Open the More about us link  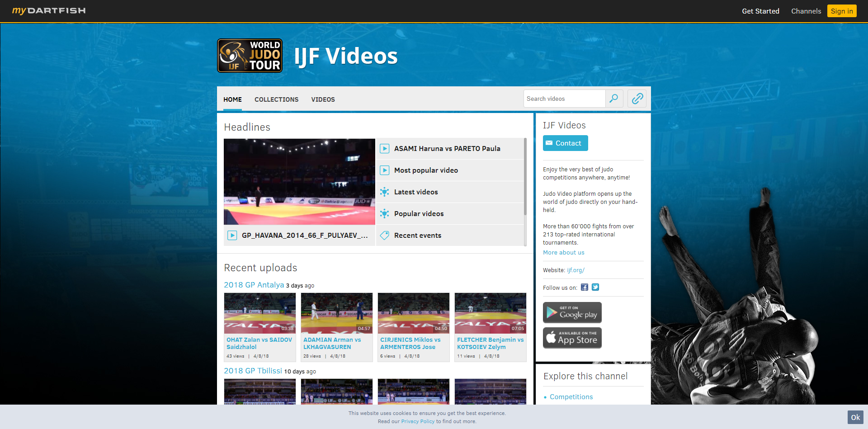coord(564,253)
